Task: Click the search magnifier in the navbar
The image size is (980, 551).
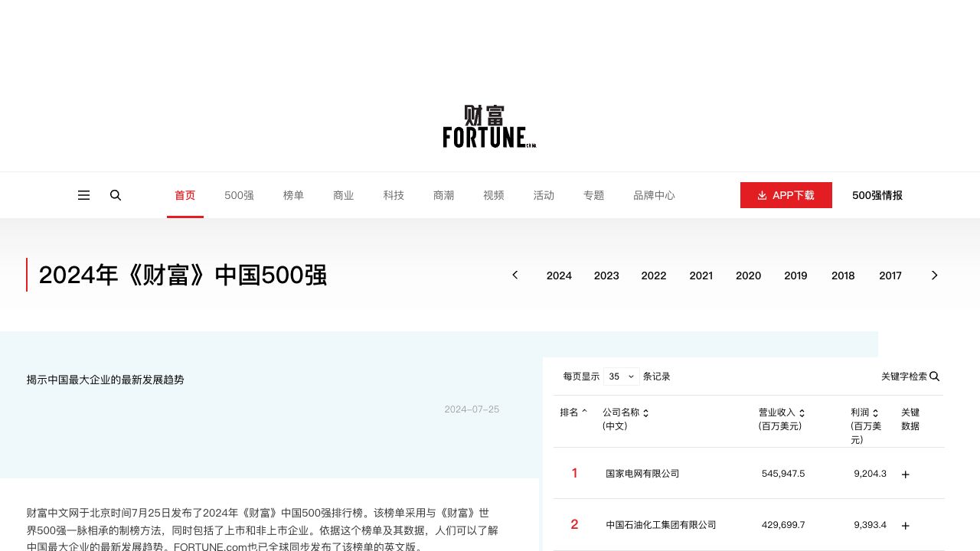Action: tap(116, 195)
